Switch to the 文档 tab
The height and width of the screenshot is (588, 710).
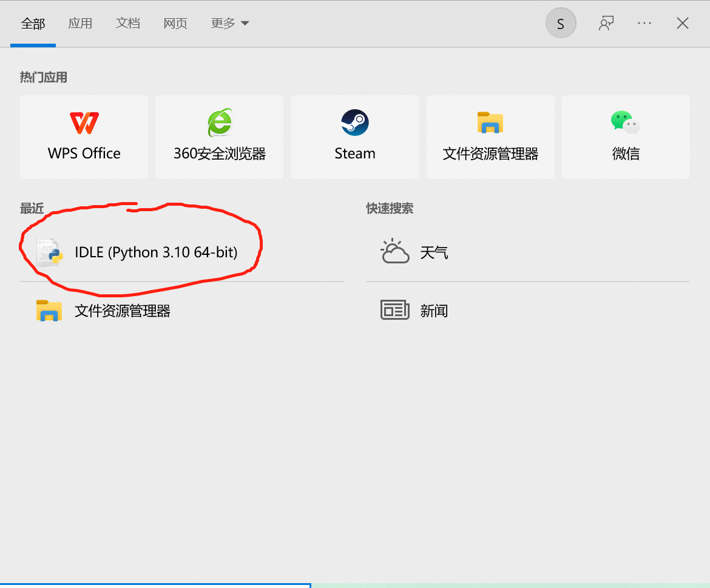pyautogui.click(x=127, y=24)
